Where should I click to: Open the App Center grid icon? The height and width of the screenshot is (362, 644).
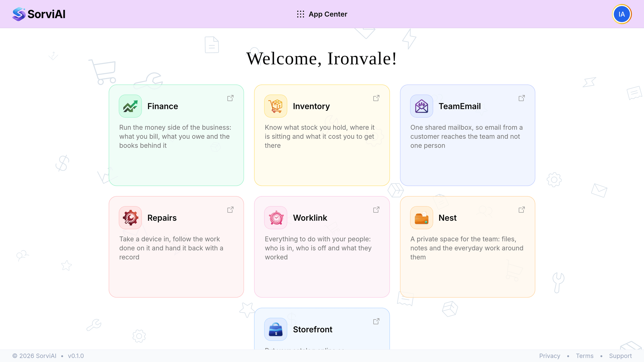click(x=300, y=14)
